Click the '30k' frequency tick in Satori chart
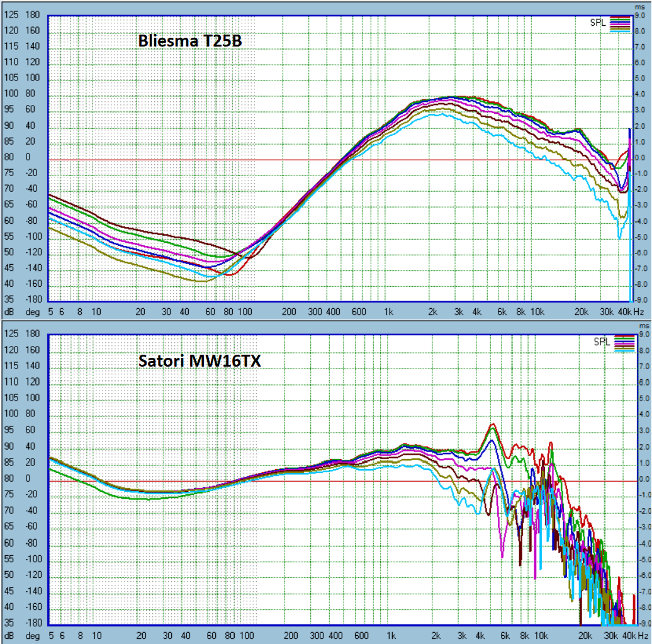Screen dimensions: 652x644 click(611, 636)
